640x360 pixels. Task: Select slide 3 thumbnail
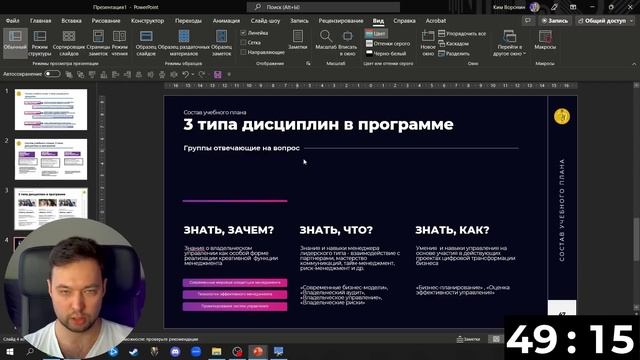point(51,209)
